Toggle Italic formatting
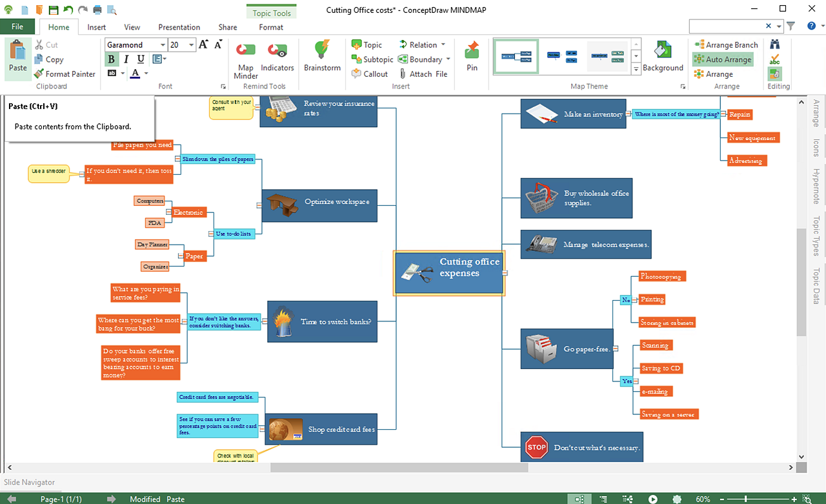The image size is (826, 504). (x=125, y=59)
